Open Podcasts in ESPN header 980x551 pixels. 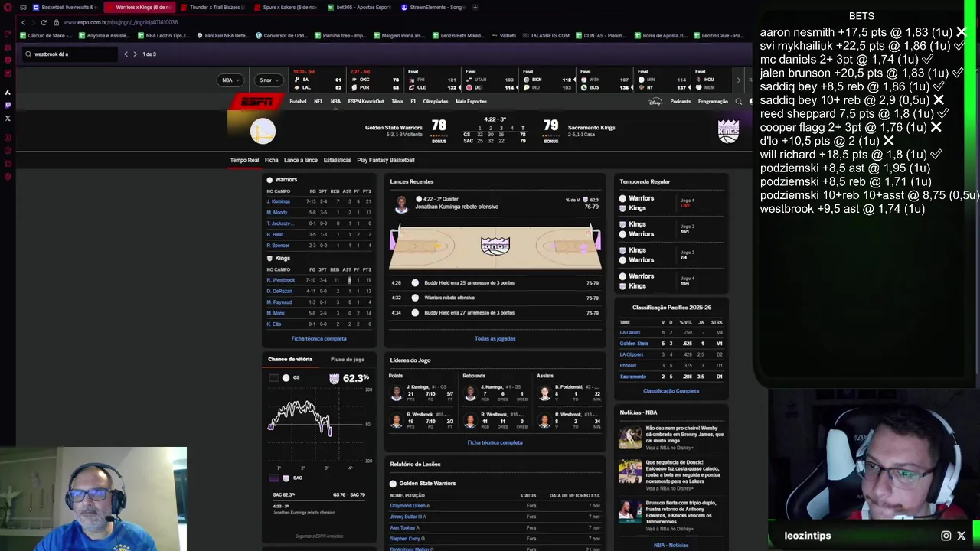point(680,102)
